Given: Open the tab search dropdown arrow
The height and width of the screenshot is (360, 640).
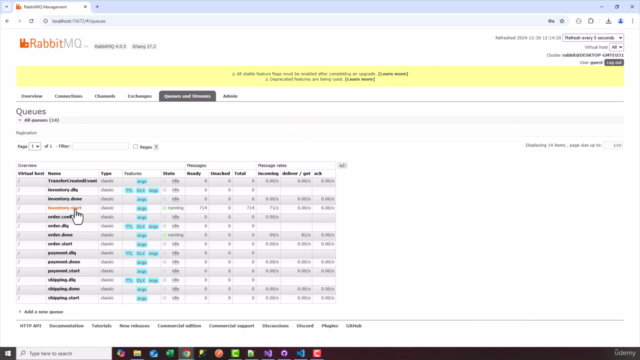Looking at the screenshot, I should pos(7,7).
